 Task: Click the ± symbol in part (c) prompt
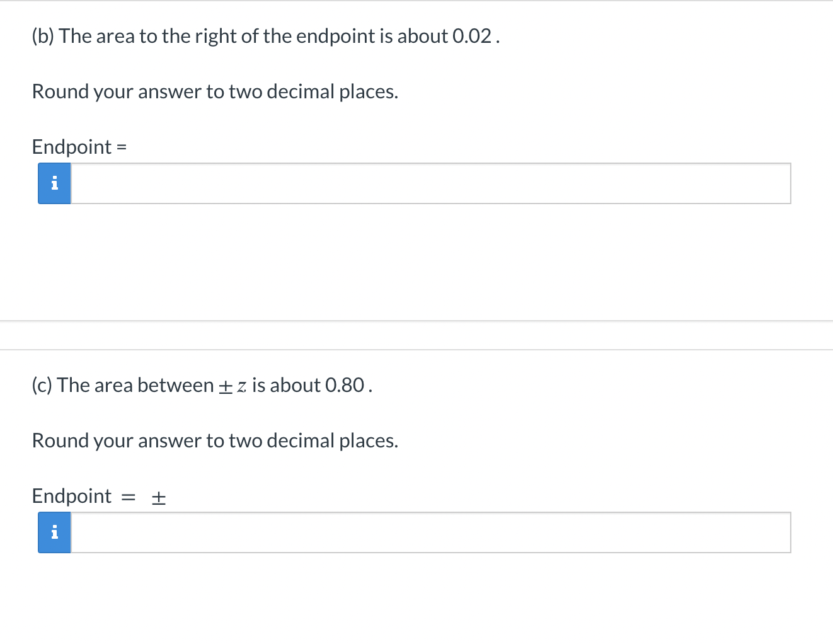pyautogui.click(x=158, y=497)
